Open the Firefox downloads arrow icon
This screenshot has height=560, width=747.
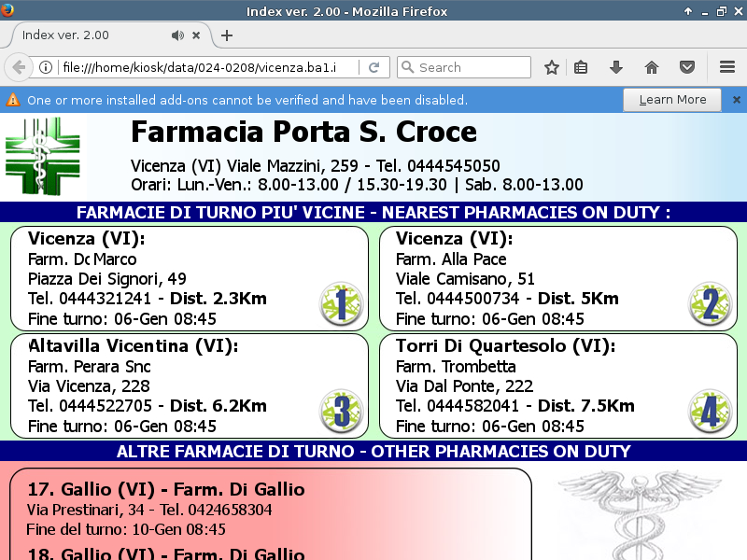[615, 67]
